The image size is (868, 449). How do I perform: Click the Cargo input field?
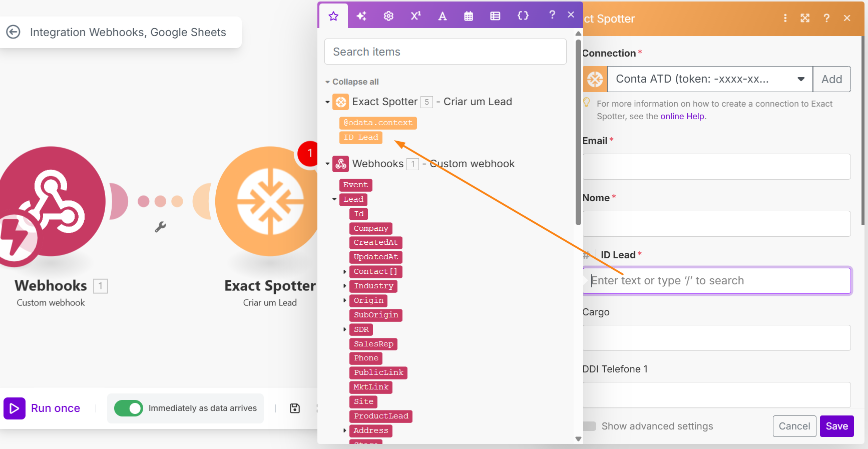tap(716, 338)
